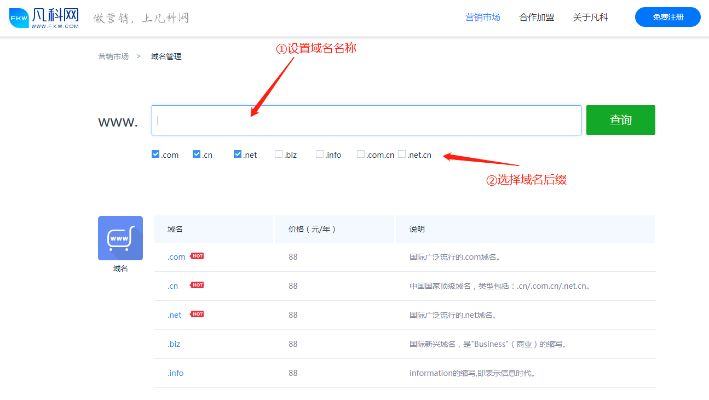Focus the domain name input field
The image size is (709, 400).
coord(366,120)
